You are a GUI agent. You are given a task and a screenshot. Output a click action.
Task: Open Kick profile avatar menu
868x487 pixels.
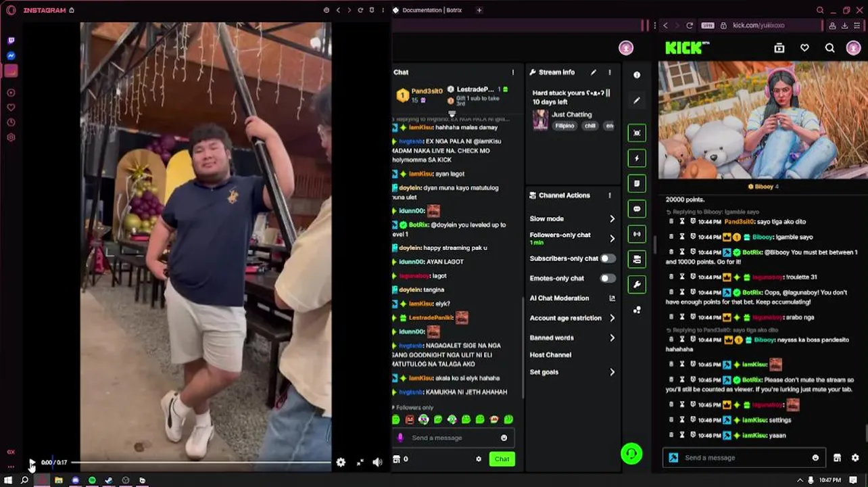[853, 48]
